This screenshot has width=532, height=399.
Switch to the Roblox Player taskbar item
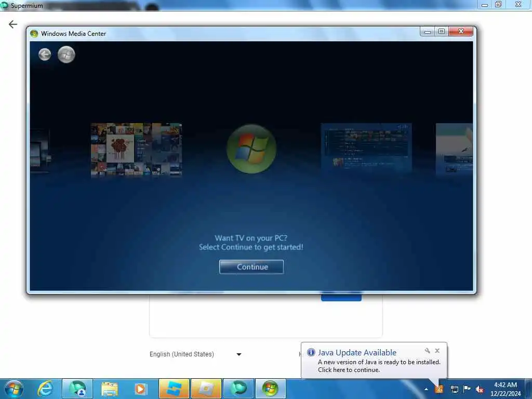coord(206,389)
